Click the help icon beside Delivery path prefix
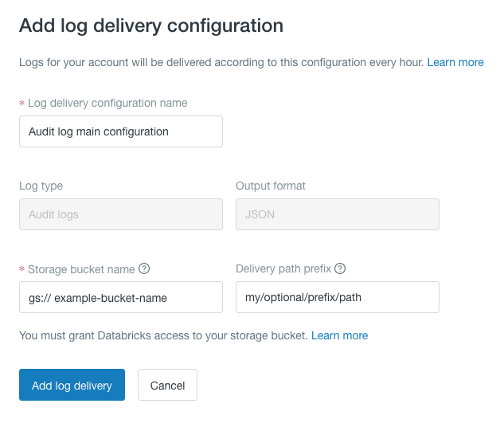This screenshot has width=504, height=423. point(340,268)
